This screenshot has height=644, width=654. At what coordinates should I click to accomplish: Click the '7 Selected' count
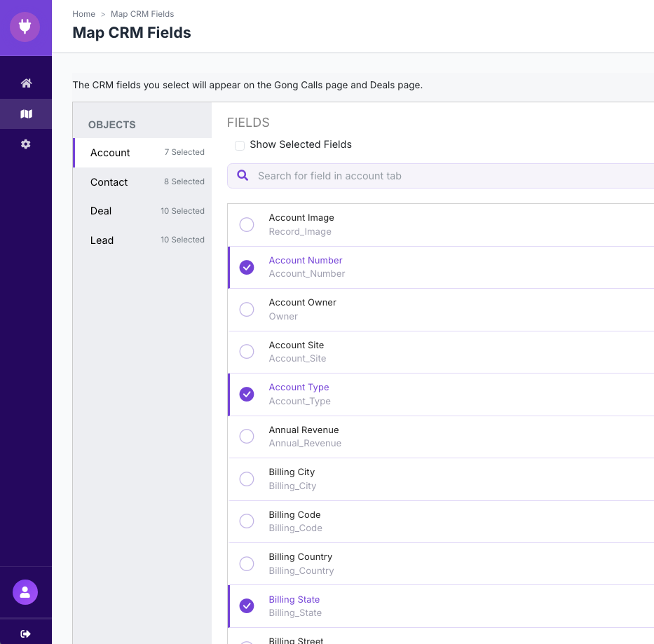[x=184, y=152]
